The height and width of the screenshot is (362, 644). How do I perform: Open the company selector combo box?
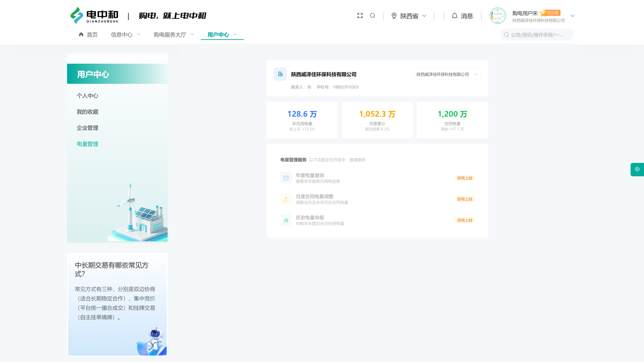[447, 74]
